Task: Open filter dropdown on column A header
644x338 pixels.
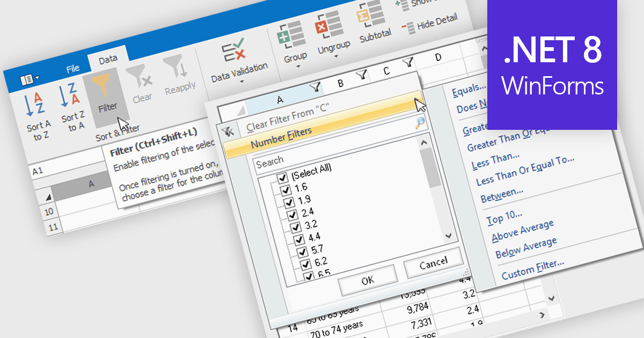Action: point(316,86)
